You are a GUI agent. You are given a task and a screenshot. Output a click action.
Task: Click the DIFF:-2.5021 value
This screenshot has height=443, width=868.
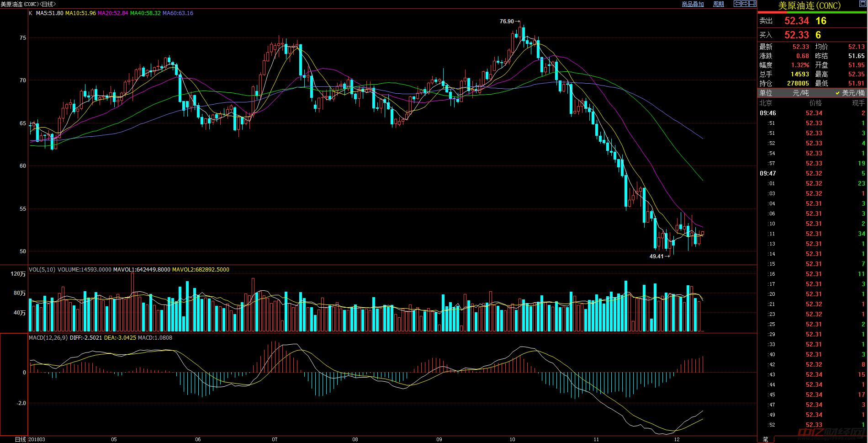tap(86, 338)
